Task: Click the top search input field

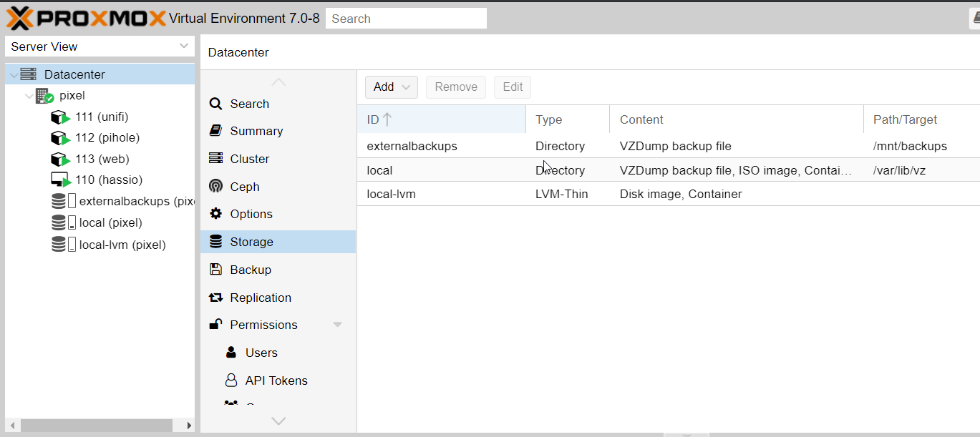Action: click(x=406, y=19)
